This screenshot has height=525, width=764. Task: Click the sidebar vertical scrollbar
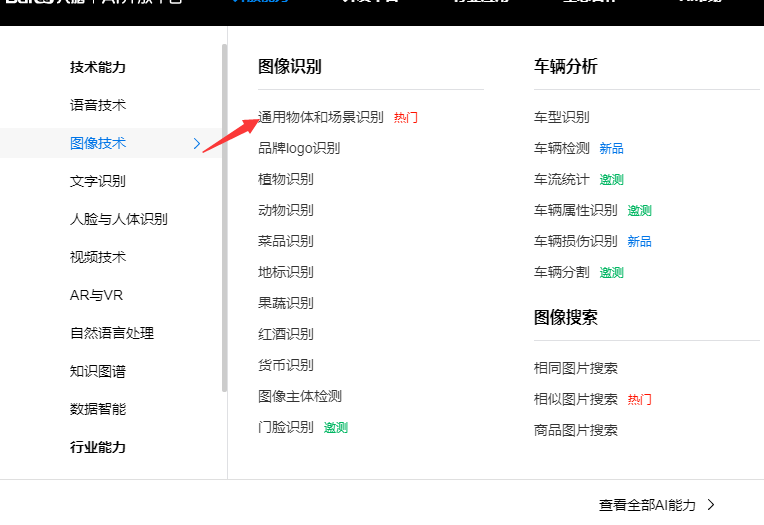point(224,218)
